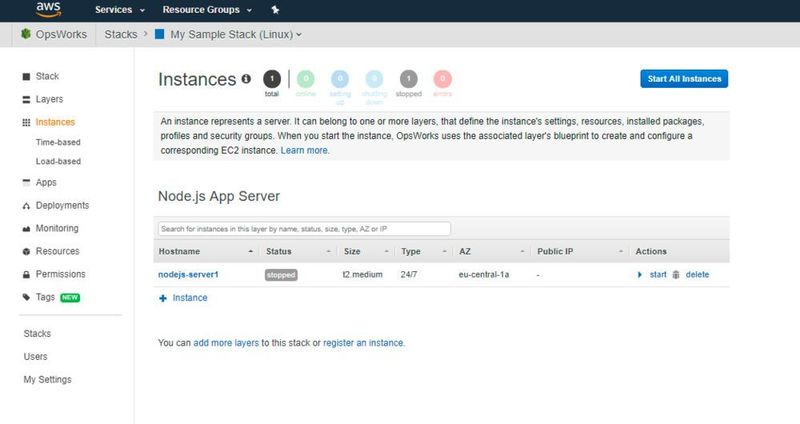Sort by Size column
Screen dimensions: 800x424
tap(366, 252)
